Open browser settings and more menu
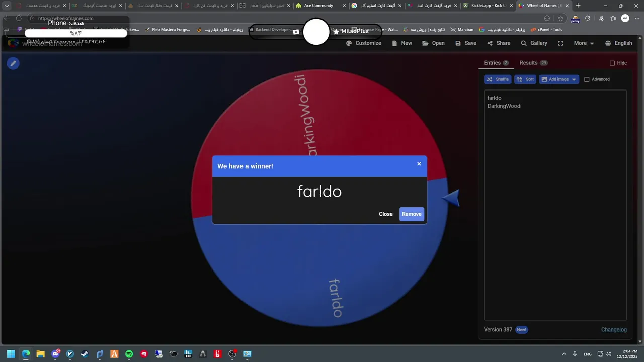 click(637, 18)
